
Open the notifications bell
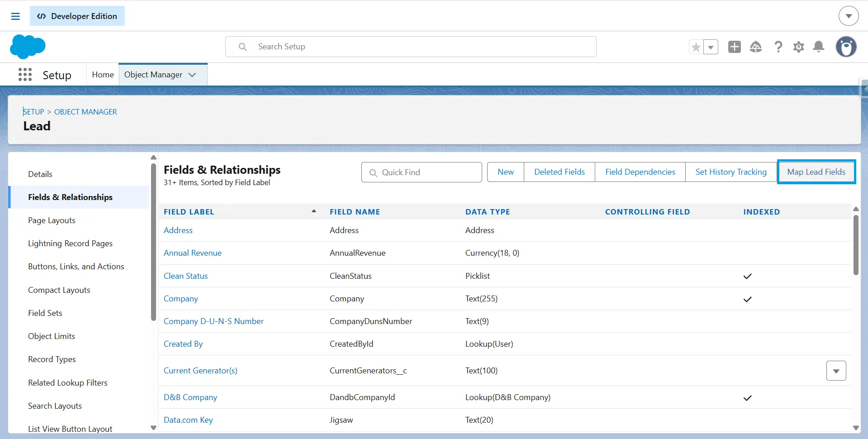[818, 47]
